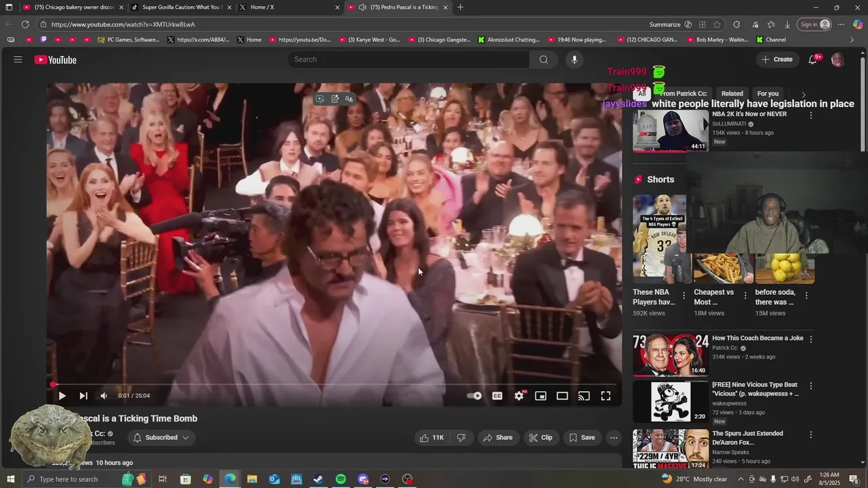Image resolution: width=868 pixels, height=488 pixels.
Task: Reload the page
Action: coord(25,24)
